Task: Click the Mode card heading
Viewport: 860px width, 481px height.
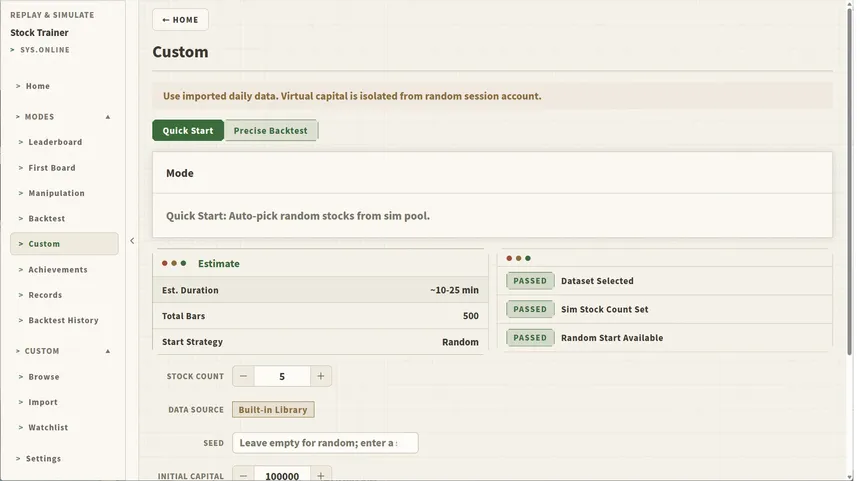Action: [180, 173]
